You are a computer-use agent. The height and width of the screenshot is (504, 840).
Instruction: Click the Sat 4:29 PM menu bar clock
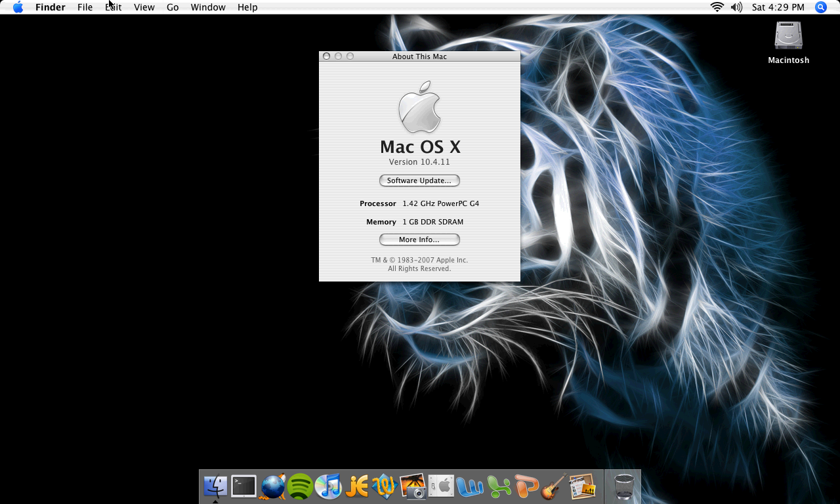click(x=778, y=7)
